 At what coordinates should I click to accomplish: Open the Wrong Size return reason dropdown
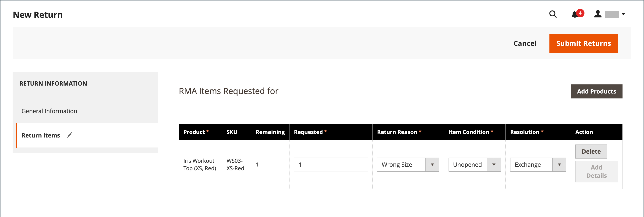(401, 164)
